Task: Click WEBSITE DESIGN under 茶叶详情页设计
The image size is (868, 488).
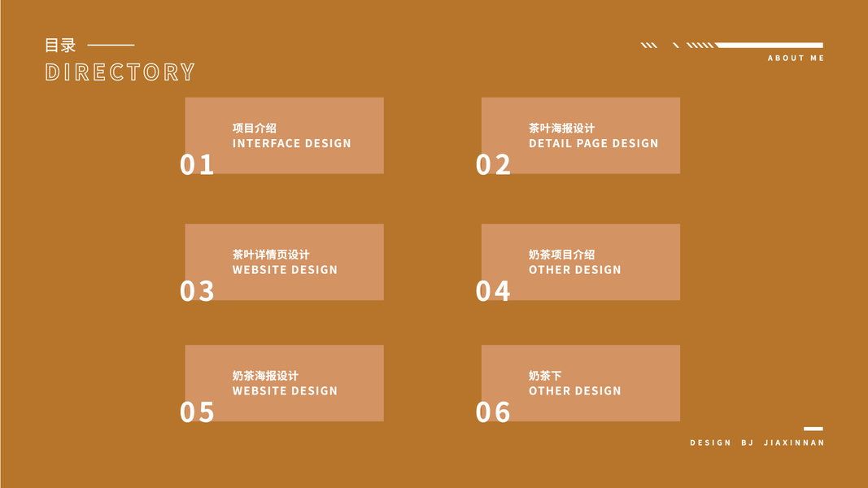Action: coord(285,270)
